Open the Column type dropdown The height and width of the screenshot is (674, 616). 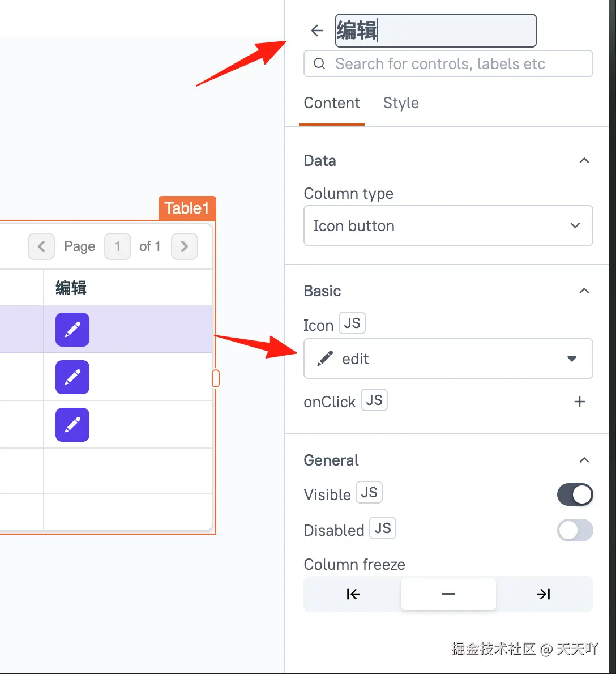(x=448, y=225)
